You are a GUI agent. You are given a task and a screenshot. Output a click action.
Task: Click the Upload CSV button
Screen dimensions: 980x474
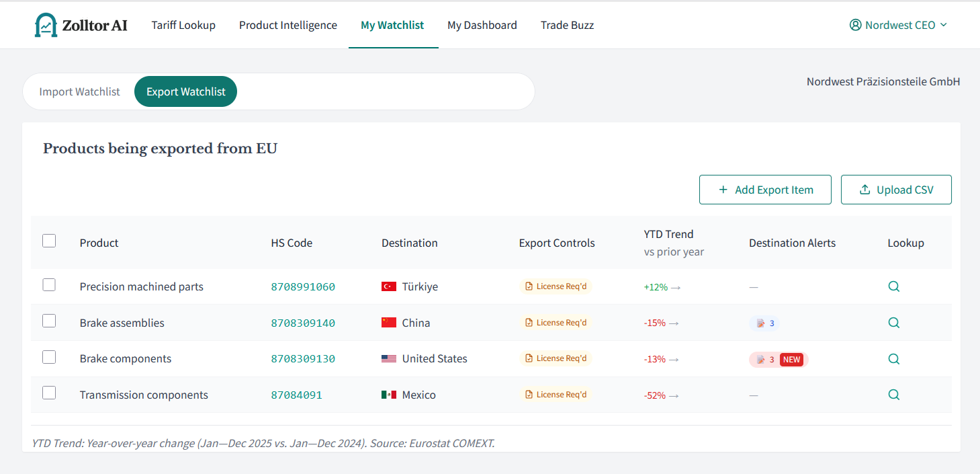point(896,190)
